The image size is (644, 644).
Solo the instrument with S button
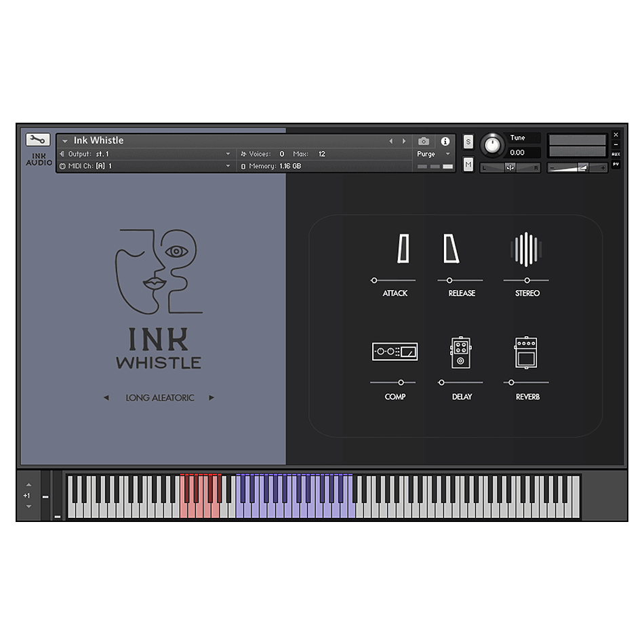(468, 142)
